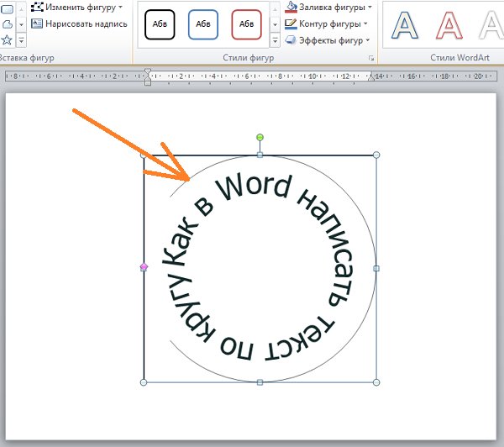The image size is (504, 447).
Task: Click the bottom-center resize handle of the text box
Action: pyautogui.click(x=260, y=382)
